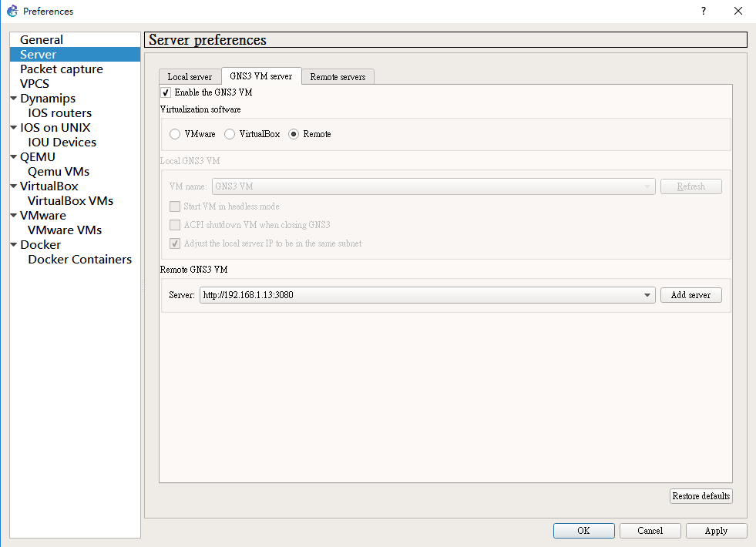Collapse the IOS on UNIX tree section
This screenshot has width=756, height=547.
[14, 128]
